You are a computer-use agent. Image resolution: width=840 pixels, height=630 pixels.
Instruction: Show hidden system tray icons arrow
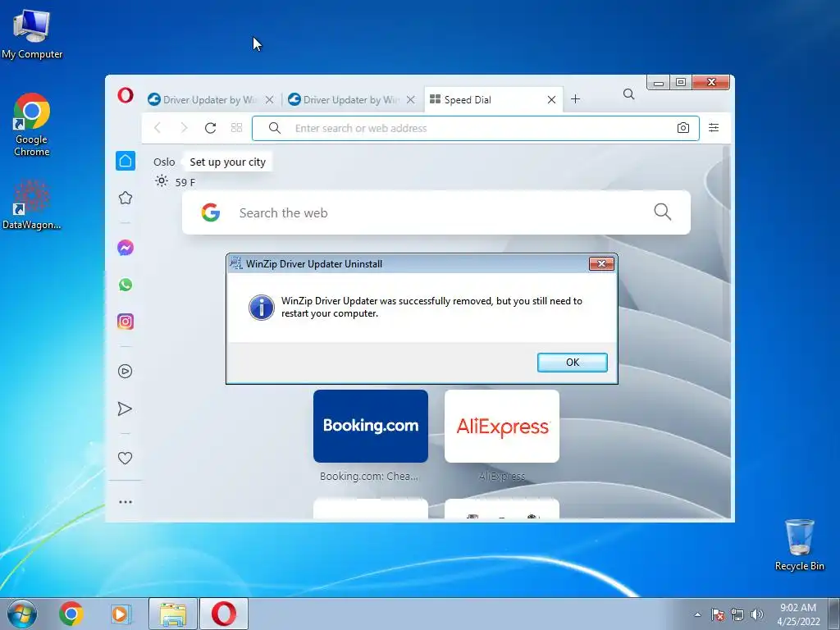tap(697, 614)
